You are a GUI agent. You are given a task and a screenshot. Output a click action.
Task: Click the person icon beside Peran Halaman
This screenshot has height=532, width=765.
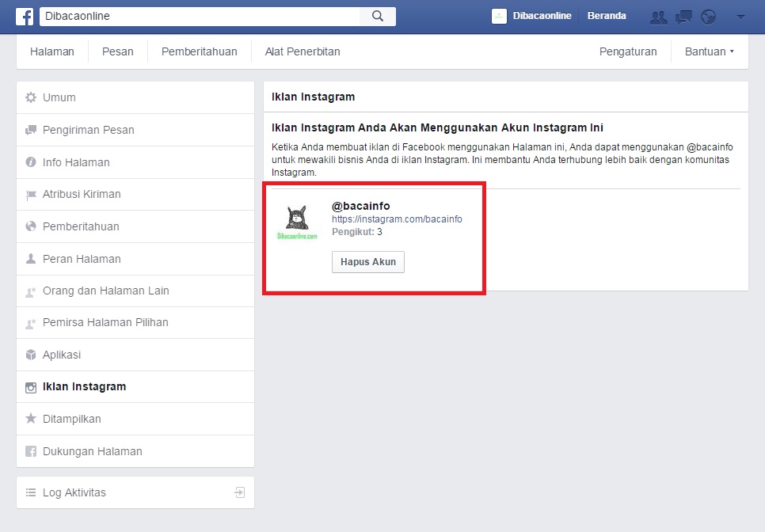click(31, 258)
